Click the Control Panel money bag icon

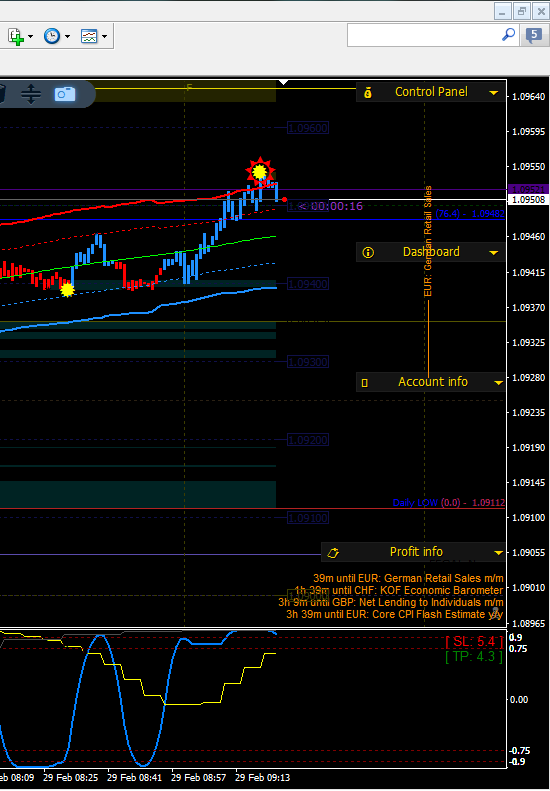tap(368, 93)
